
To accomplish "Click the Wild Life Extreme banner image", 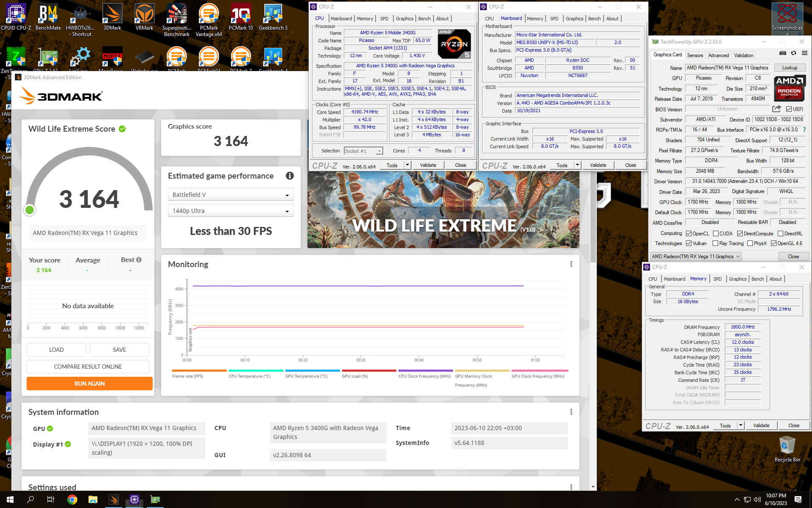I will click(x=443, y=210).
